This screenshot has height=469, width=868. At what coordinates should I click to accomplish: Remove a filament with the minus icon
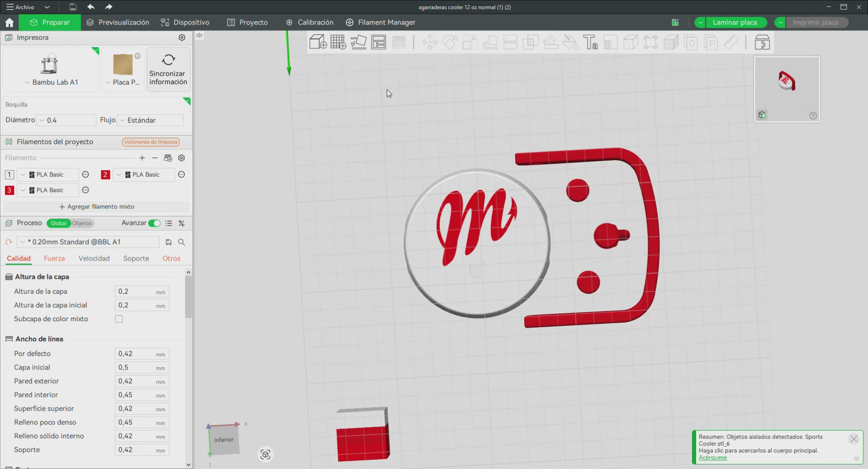point(155,158)
